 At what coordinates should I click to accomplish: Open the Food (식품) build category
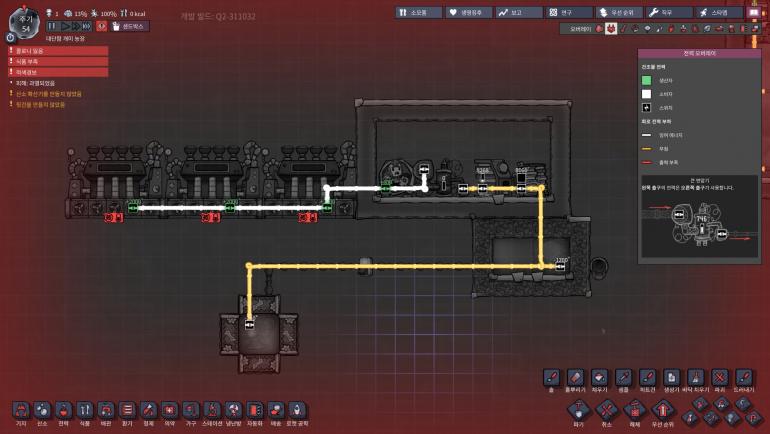coord(84,410)
